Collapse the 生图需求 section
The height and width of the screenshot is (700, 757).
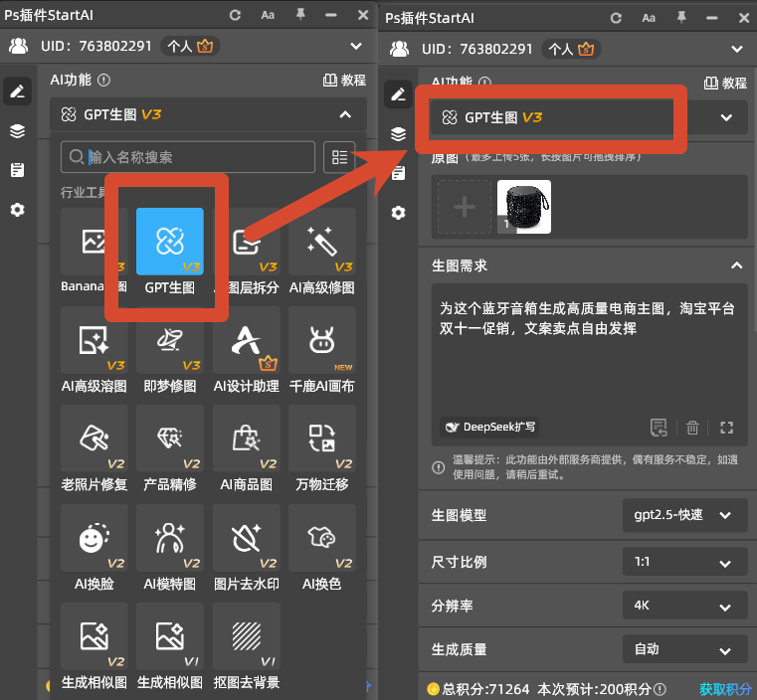[x=737, y=265]
